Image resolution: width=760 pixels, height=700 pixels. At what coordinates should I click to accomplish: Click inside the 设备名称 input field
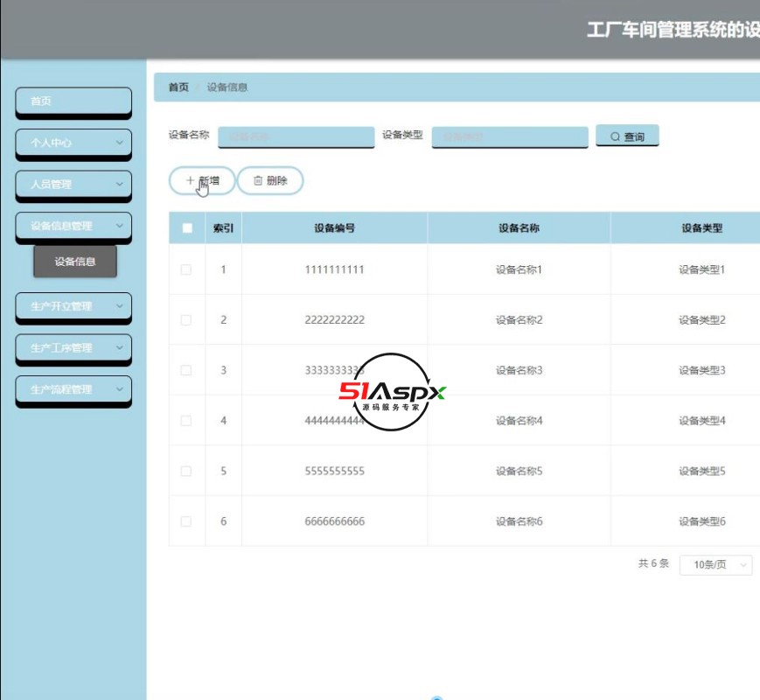tap(297, 135)
